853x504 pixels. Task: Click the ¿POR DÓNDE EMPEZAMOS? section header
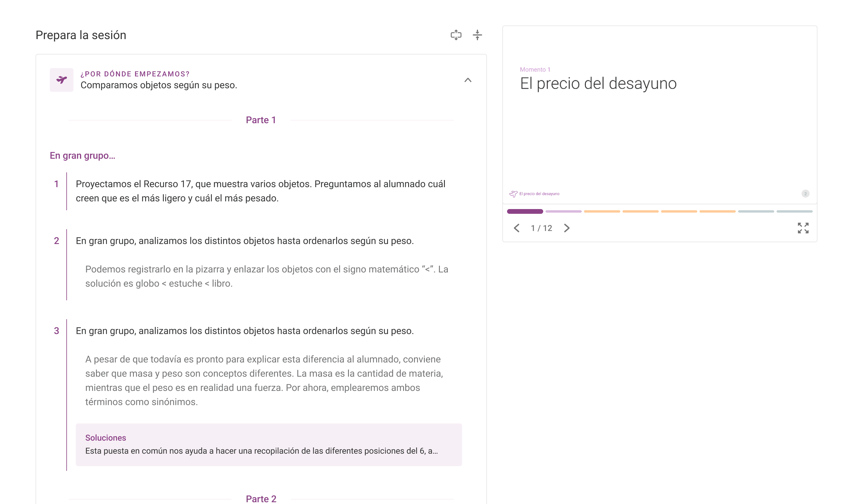(135, 74)
